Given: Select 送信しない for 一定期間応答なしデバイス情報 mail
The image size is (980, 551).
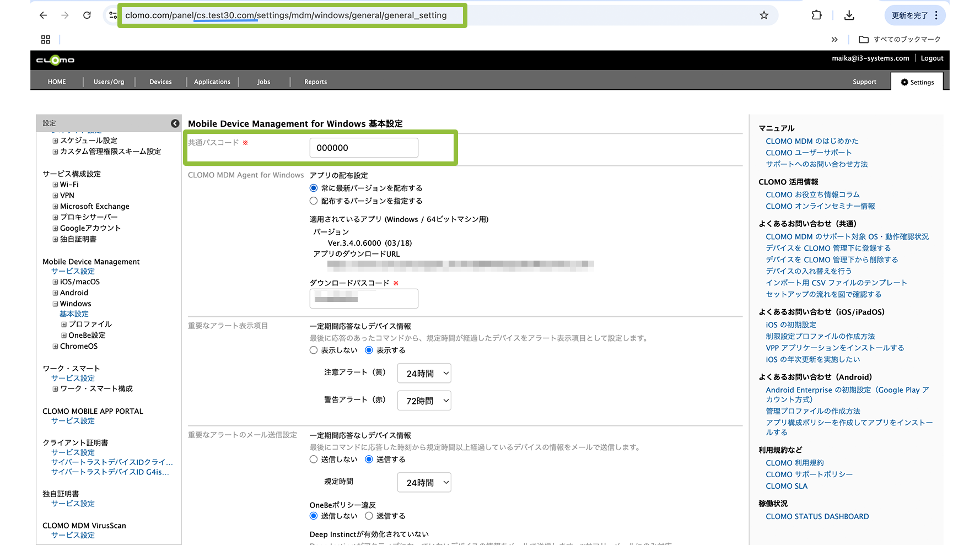Looking at the screenshot, I should coord(314,459).
